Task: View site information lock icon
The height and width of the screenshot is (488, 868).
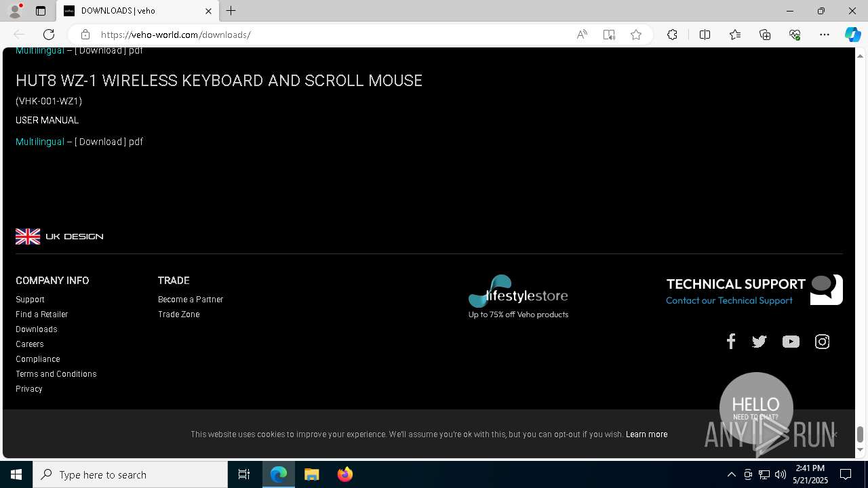Action: pyautogui.click(x=85, y=35)
